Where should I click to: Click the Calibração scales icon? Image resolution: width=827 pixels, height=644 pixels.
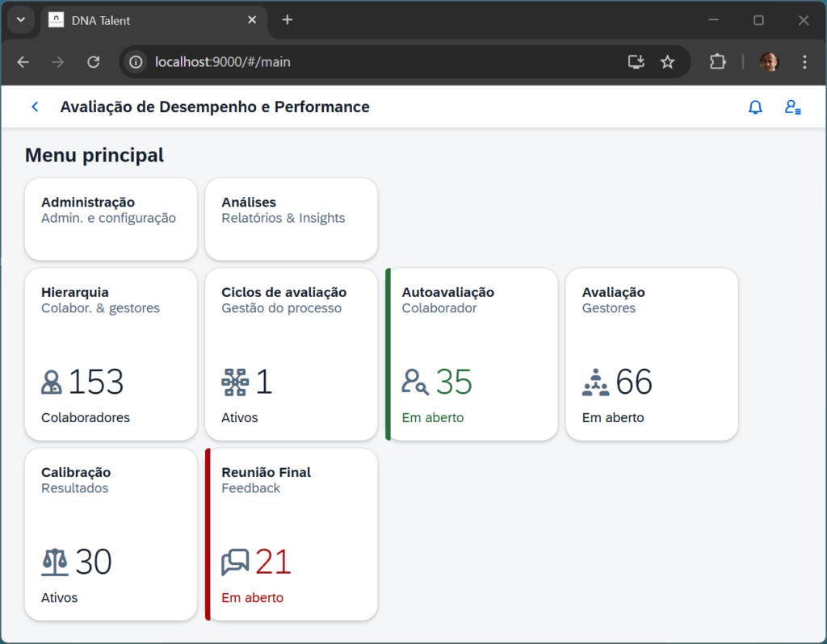point(54,562)
